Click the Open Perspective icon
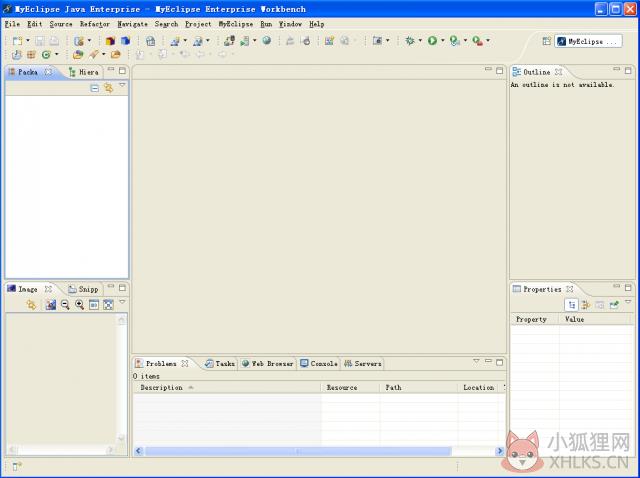The height and width of the screenshot is (478, 640). pos(547,41)
